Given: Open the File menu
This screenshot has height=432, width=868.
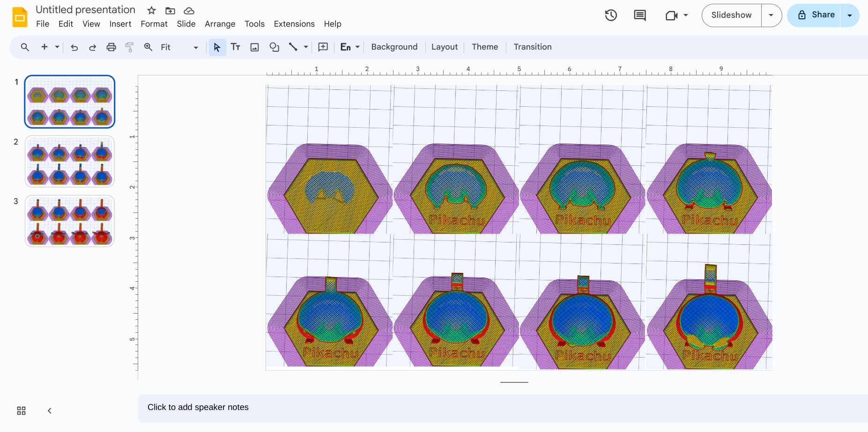Looking at the screenshot, I should (43, 24).
